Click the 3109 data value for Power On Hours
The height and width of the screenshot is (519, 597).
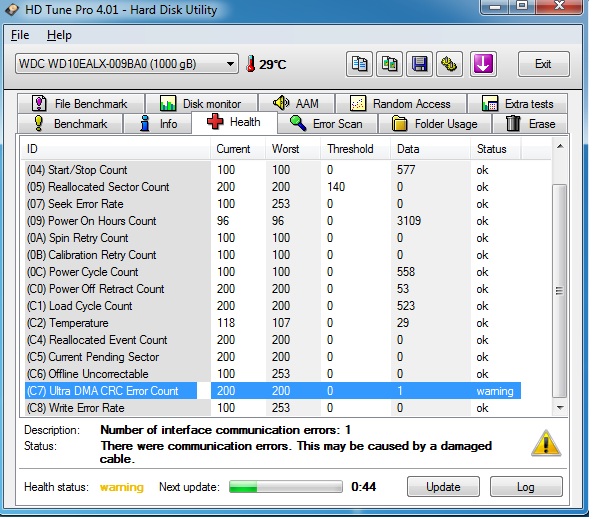(409, 220)
